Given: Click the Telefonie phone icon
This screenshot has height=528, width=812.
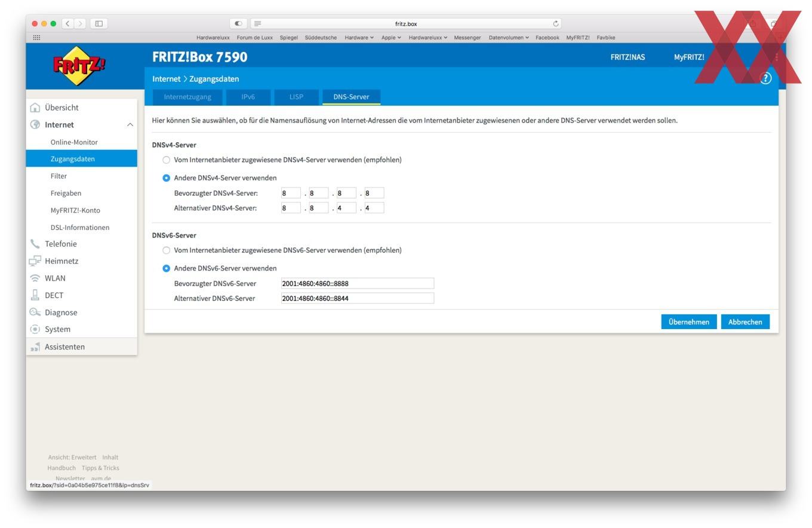Looking at the screenshot, I should click(x=35, y=244).
